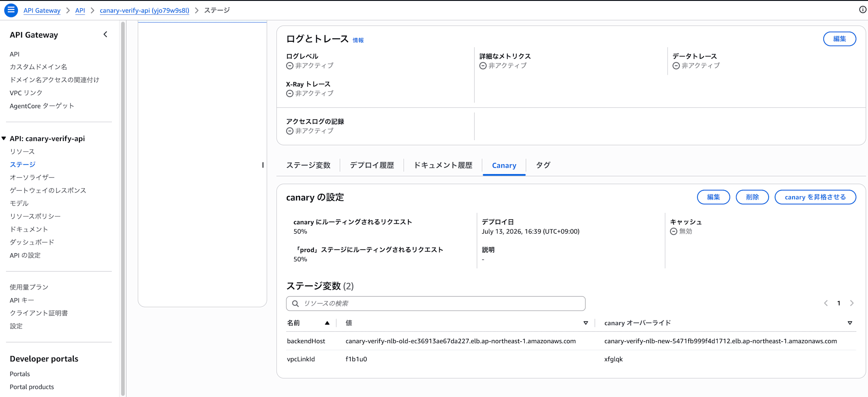The width and height of the screenshot is (868, 397).
Task: Open モデル in the sidebar
Action: click(19, 203)
